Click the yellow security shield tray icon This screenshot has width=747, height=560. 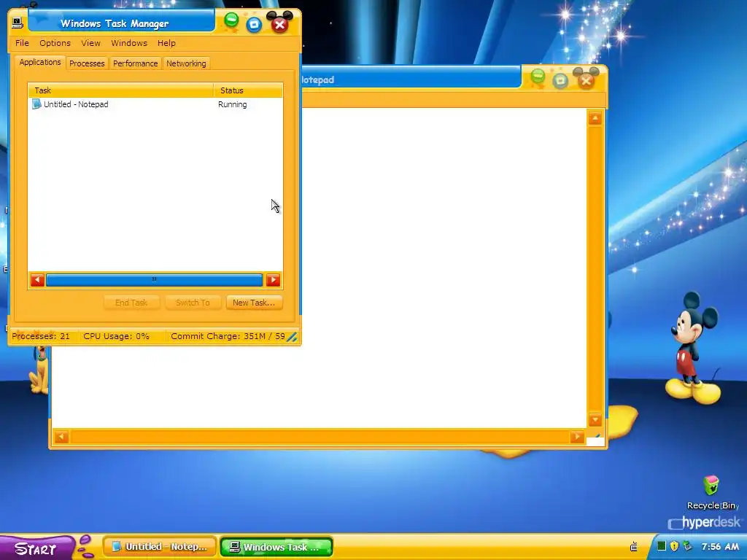(x=674, y=546)
